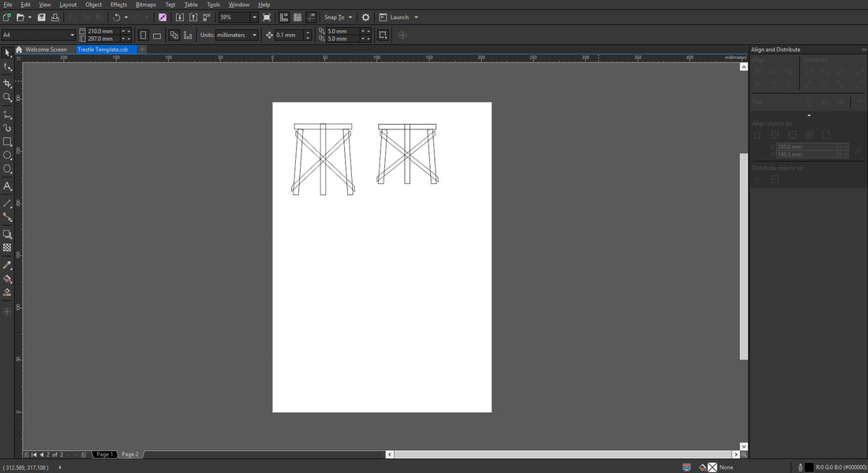Select the Rectangle tool
The width and height of the screenshot is (868, 473).
(7, 142)
